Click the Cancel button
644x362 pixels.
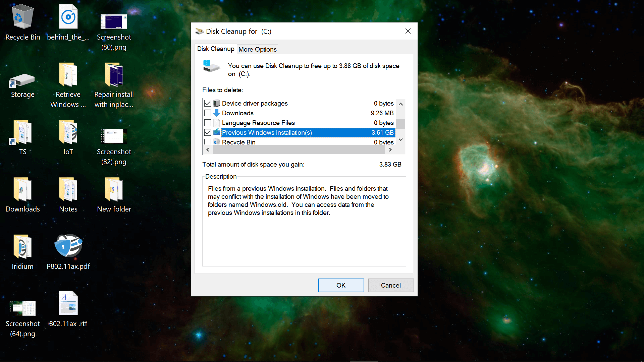[391, 285]
